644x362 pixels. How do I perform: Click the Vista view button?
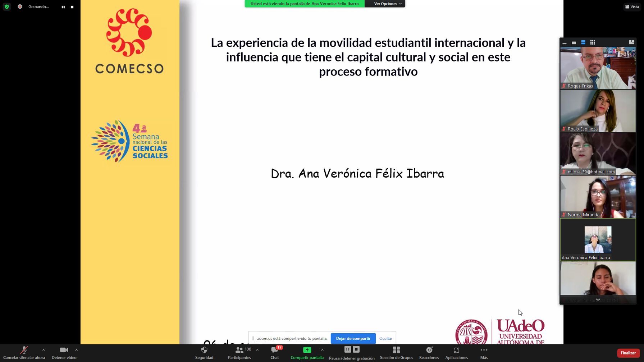[x=632, y=7]
